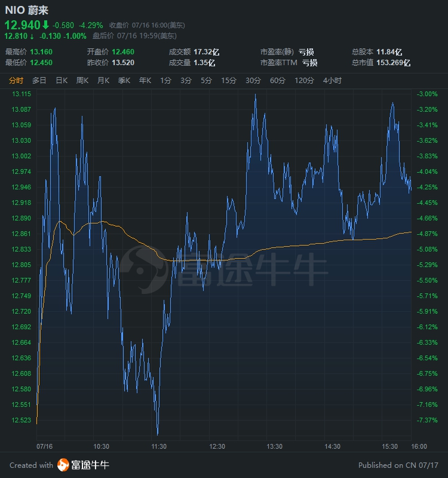448x478 pixels.
Task: Switch to the 周K weekly chart tab
Action: 82,81
